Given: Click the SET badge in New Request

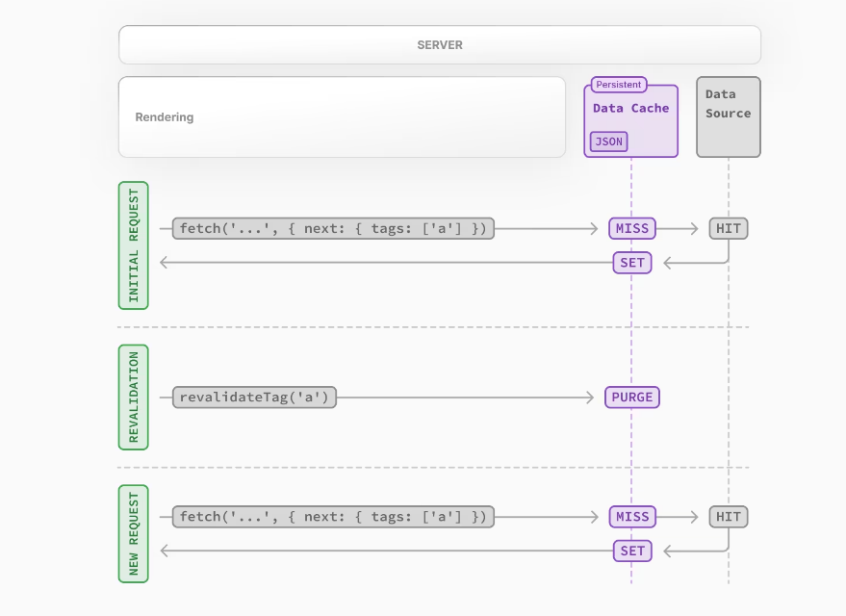Looking at the screenshot, I should (x=632, y=551).
